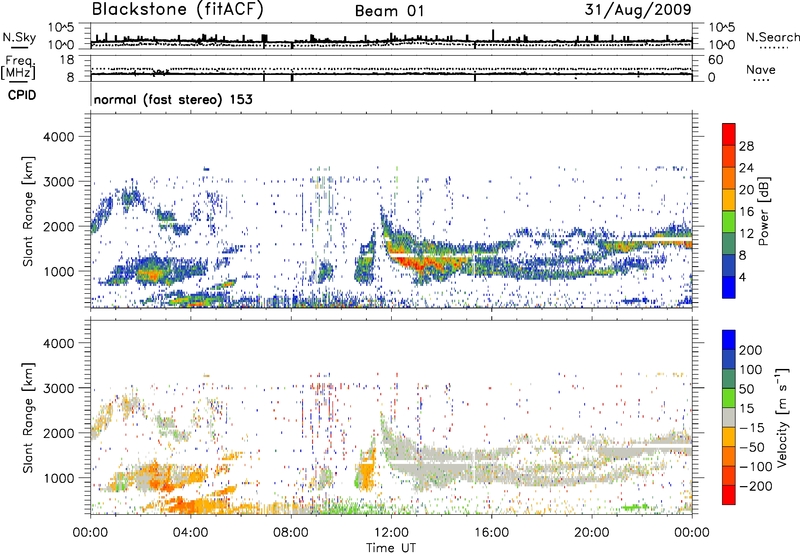Screen dimensions: 800x554
Task: Click the "normal (fast stereo) 153" CPID text
Action: tap(173, 100)
